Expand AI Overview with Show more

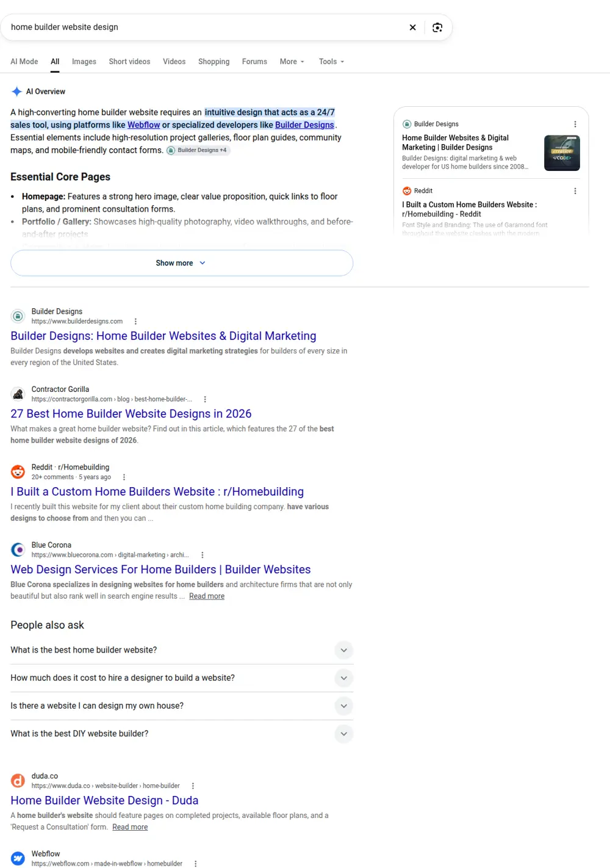tap(182, 263)
